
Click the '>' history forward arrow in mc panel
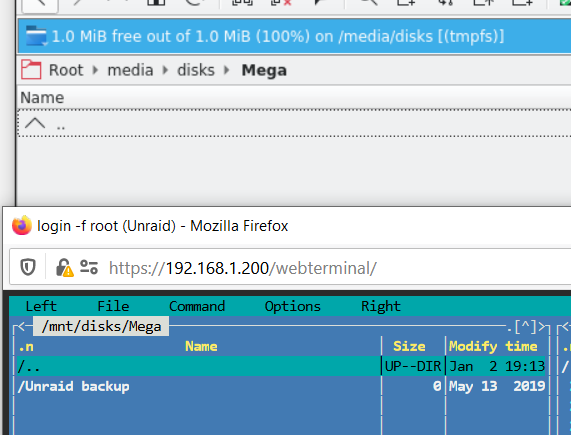point(542,327)
